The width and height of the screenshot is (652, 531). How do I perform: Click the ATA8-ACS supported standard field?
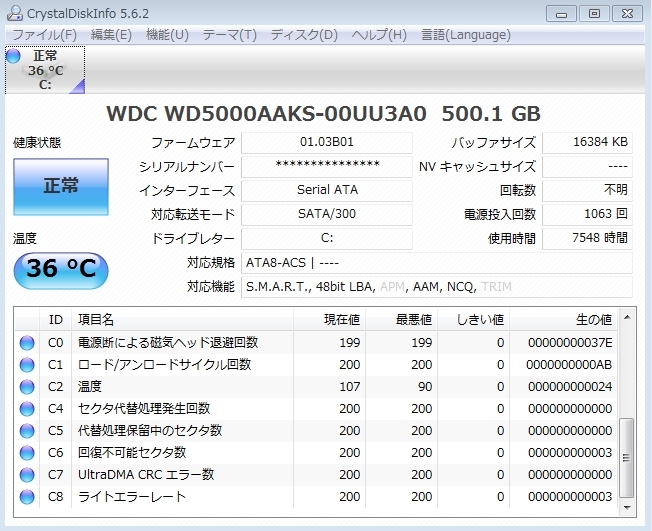coord(437,263)
